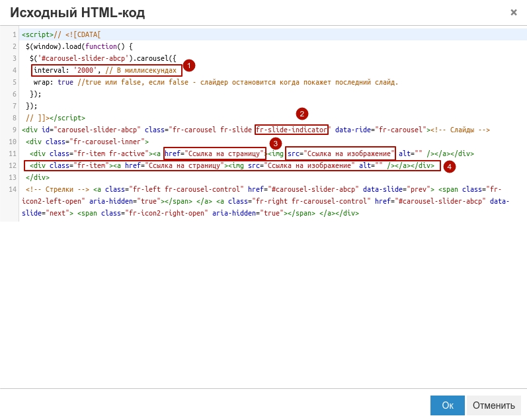Click href="Ссылка на страницу" on line 12

coord(175,165)
